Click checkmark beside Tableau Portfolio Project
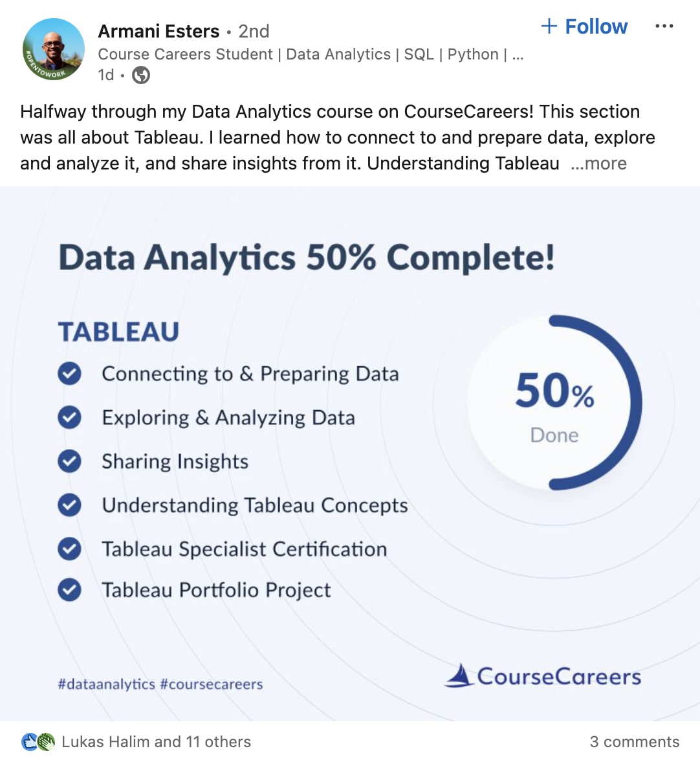Screen dimensions: 700x762 point(69,589)
